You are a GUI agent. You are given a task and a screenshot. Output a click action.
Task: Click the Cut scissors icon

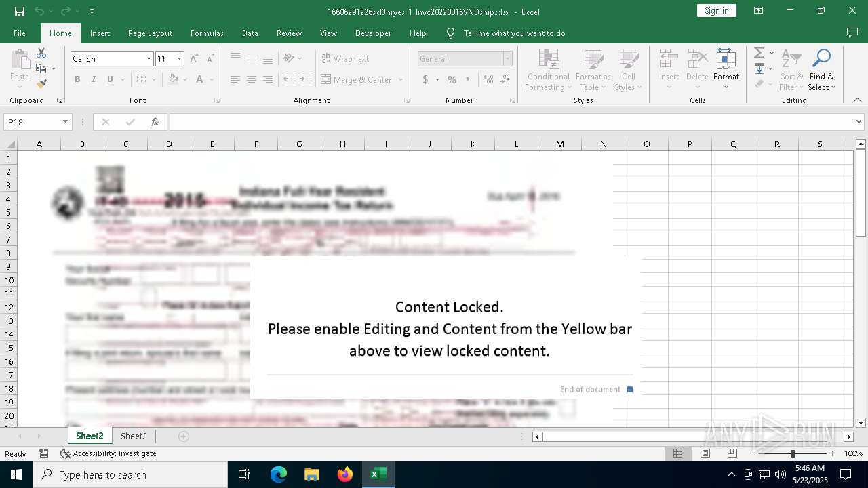41,53
